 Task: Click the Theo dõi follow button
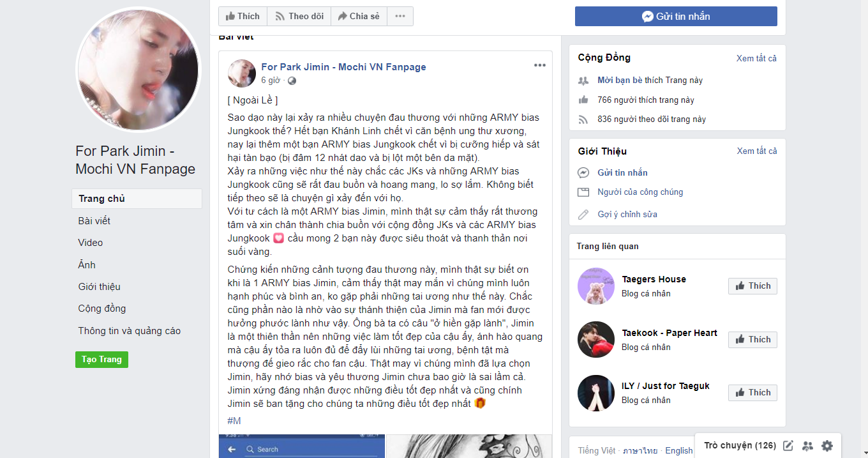pos(299,16)
